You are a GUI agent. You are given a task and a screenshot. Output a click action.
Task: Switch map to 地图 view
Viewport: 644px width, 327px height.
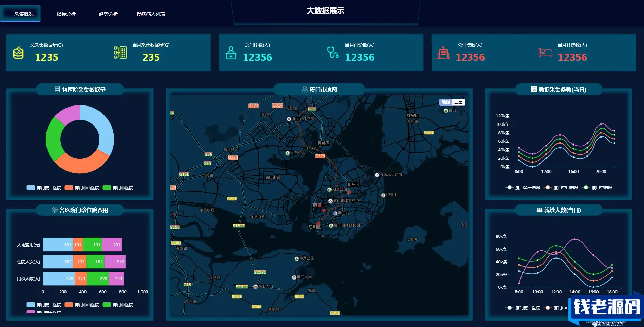[446, 102]
